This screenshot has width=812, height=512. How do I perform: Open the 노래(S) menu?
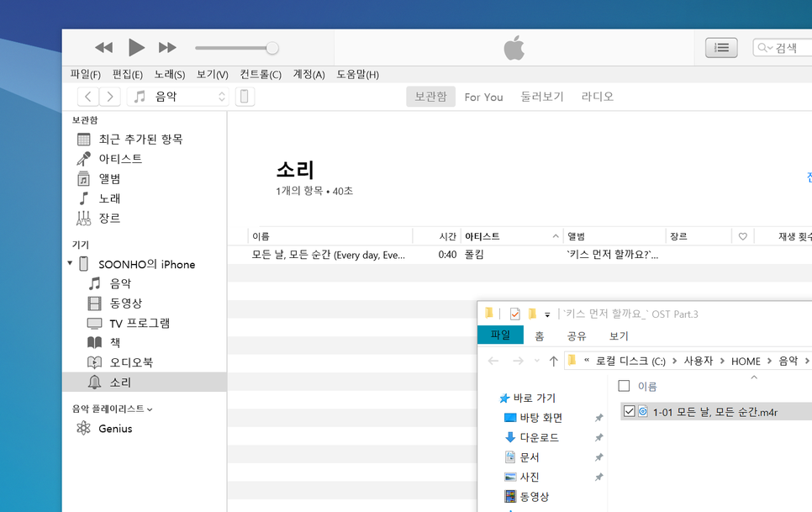tap(169, 75)
